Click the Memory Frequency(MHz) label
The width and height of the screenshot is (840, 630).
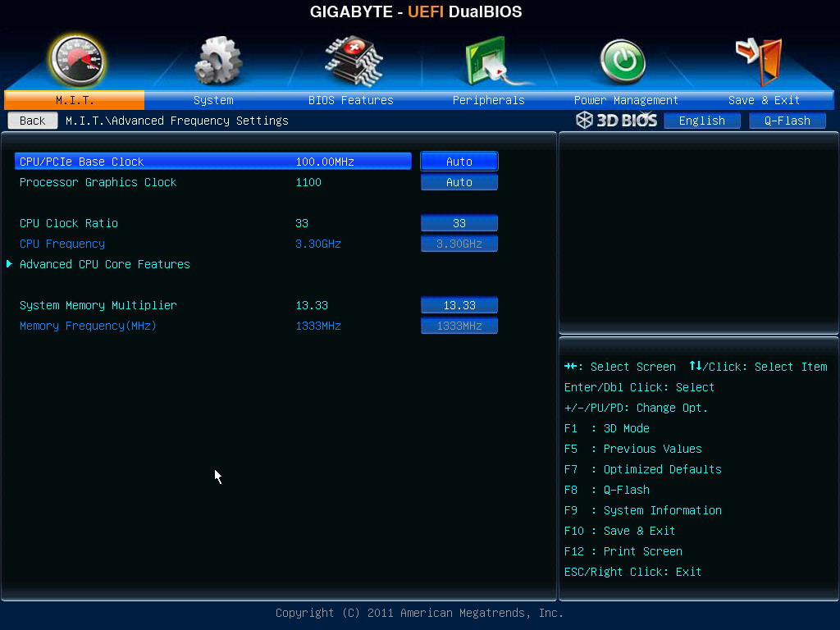(x=88, y=326)
